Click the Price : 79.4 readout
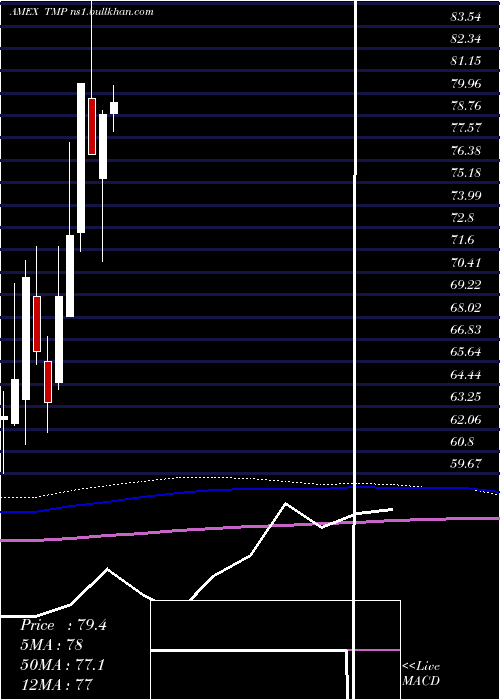Image resolution: width=500 pixels, height=700 pixels. (x=63, y=625)
